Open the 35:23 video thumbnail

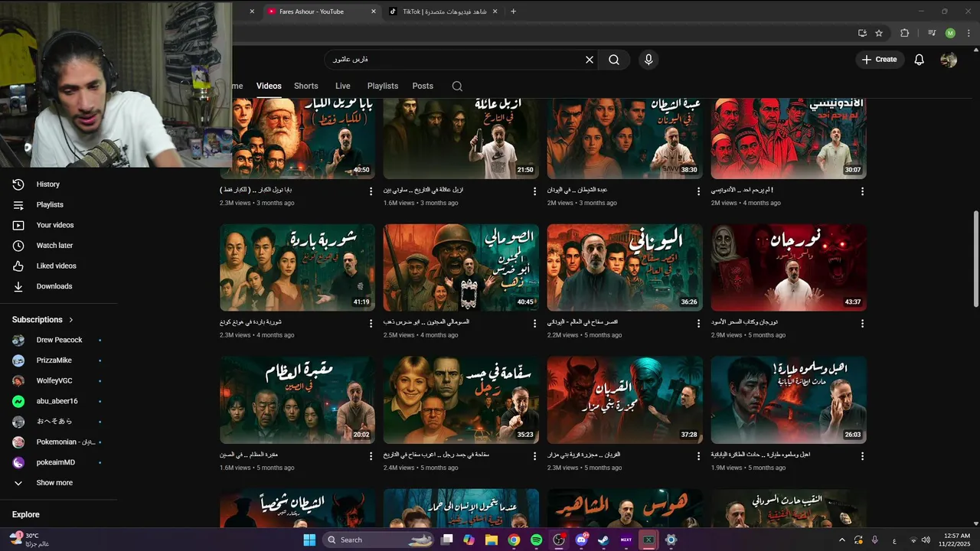point(461,400)
